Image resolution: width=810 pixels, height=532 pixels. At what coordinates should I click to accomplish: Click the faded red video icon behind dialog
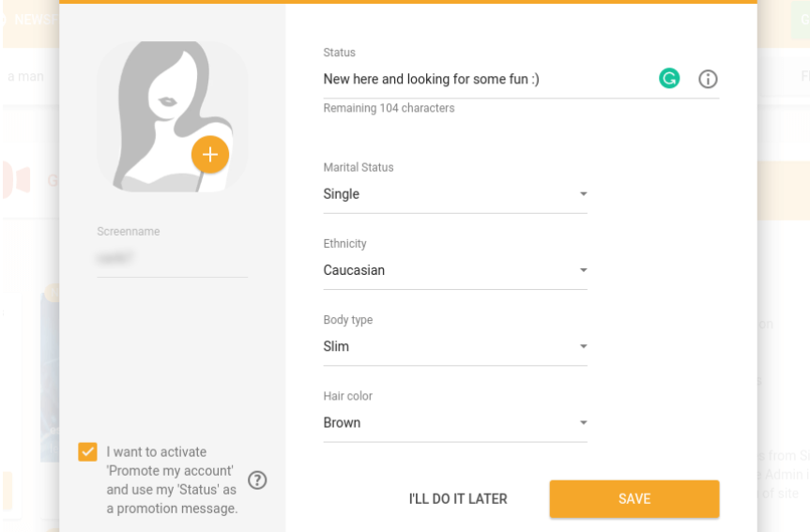[x=17, y=180]
